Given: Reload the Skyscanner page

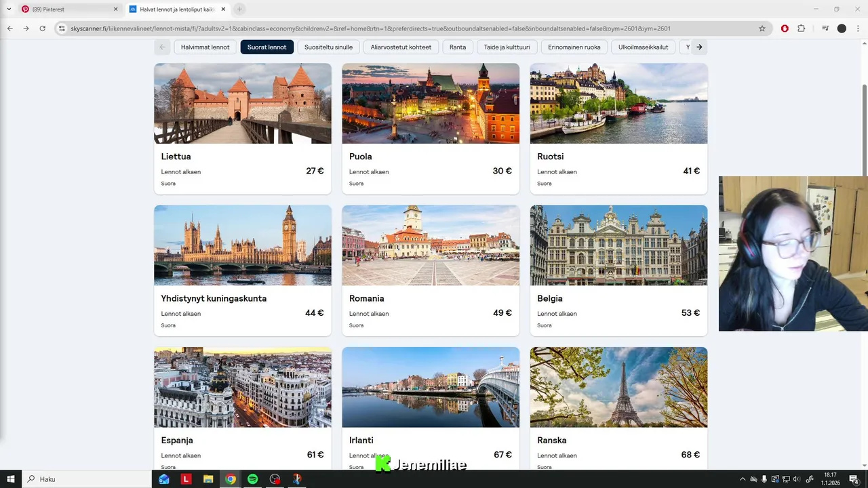Looking at the screenshot, I should (x=42, y=28).
